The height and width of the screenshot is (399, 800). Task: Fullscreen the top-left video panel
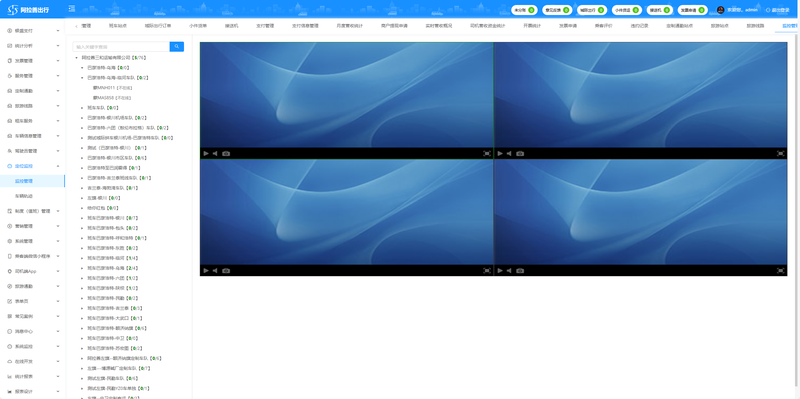pyautogui.click(x=487, y=154)
